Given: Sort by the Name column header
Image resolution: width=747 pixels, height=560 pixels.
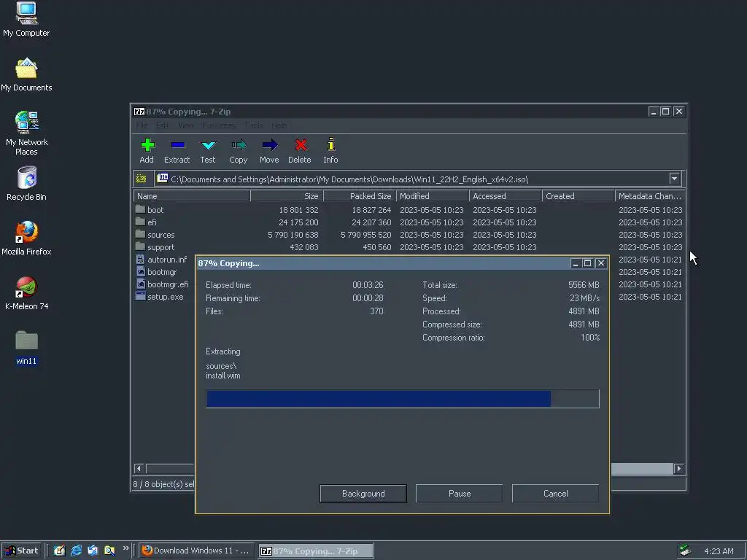Looking at the screenshot, I should click(192, 196).
